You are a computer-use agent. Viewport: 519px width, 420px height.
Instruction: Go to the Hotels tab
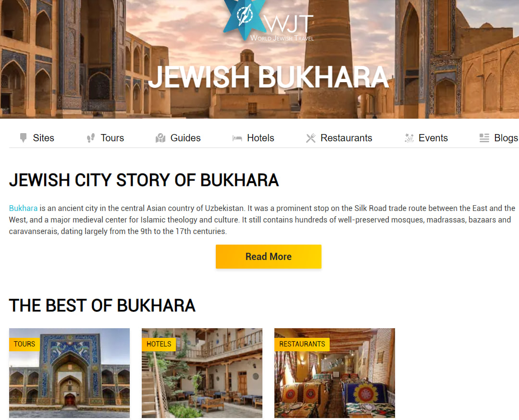pos(260,138)
